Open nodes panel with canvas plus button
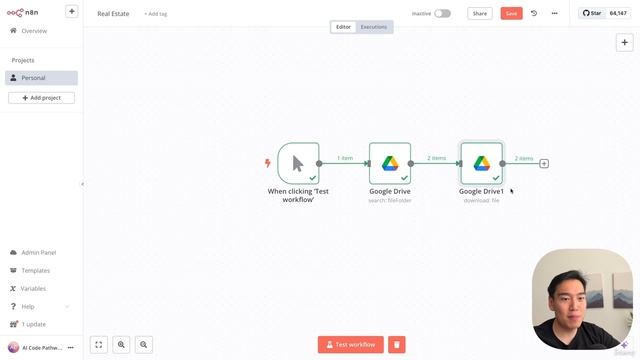640x360 pixels. [624, 42]
